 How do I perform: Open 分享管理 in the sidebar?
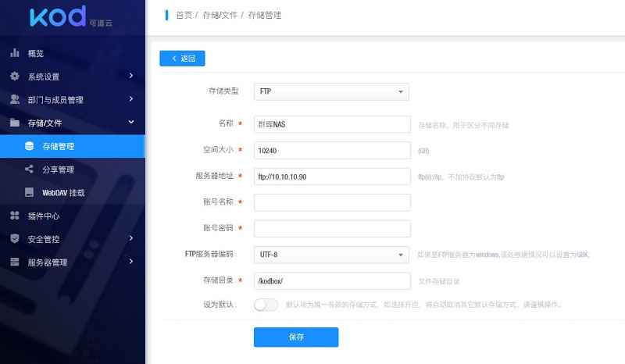[x=59, y=170]
